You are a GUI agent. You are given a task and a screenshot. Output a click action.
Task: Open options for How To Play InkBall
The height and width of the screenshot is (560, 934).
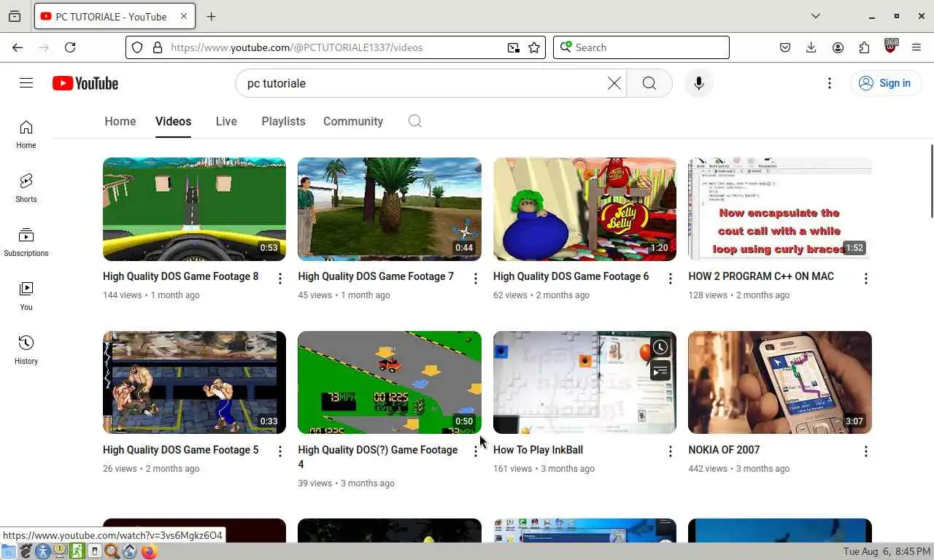click(x=670, y=452)
